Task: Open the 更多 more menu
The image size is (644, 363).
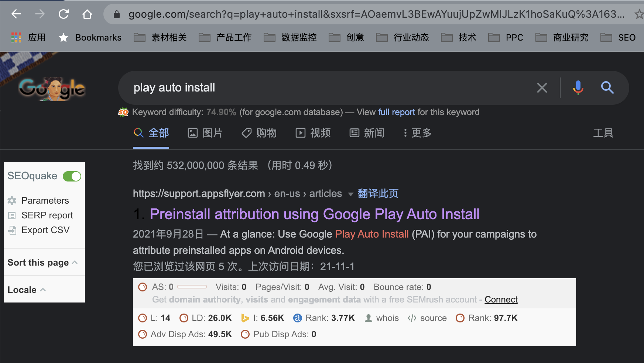Action: click(417, 133)
